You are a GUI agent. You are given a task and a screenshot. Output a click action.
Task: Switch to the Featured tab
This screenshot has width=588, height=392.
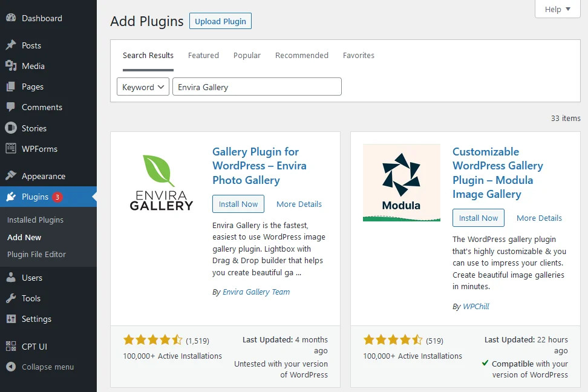[x=203, y=55]
